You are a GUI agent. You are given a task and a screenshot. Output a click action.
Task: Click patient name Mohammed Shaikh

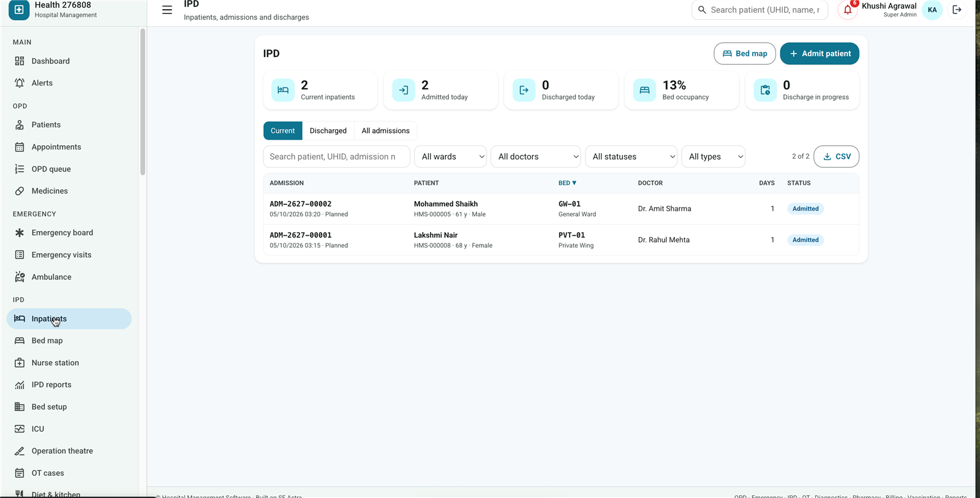[x=446, y=204]
